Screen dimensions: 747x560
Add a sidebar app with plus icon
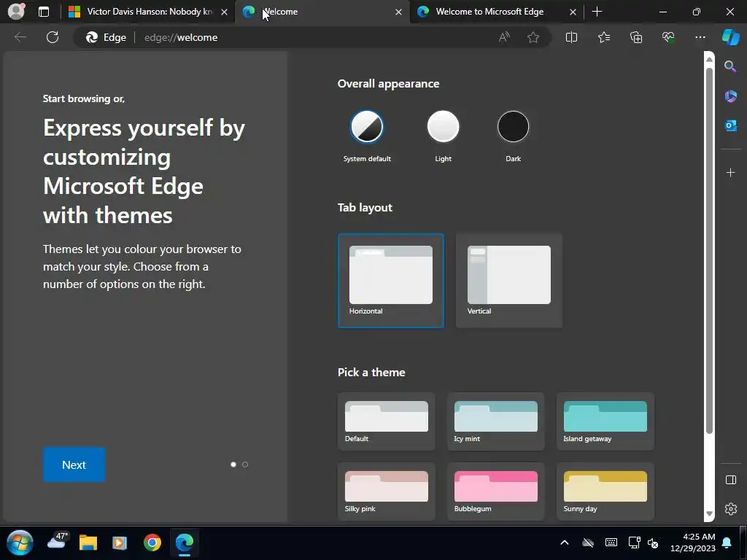[730, 172]
